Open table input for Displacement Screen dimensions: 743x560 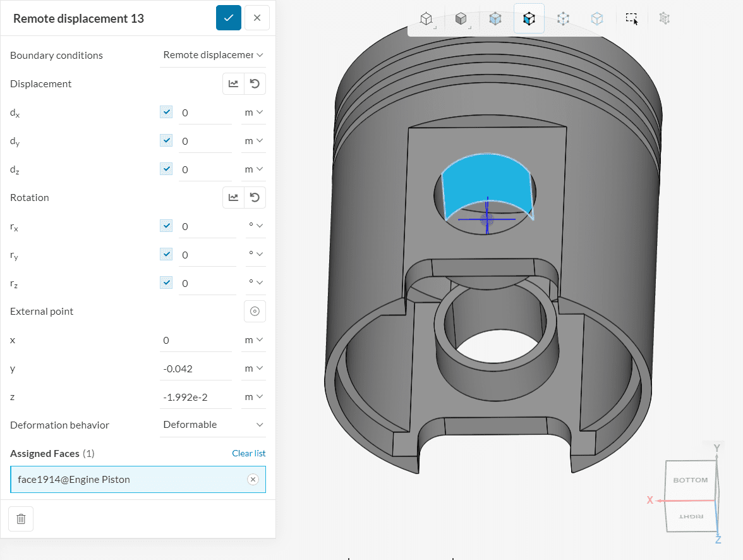click(x=233, y=84)
